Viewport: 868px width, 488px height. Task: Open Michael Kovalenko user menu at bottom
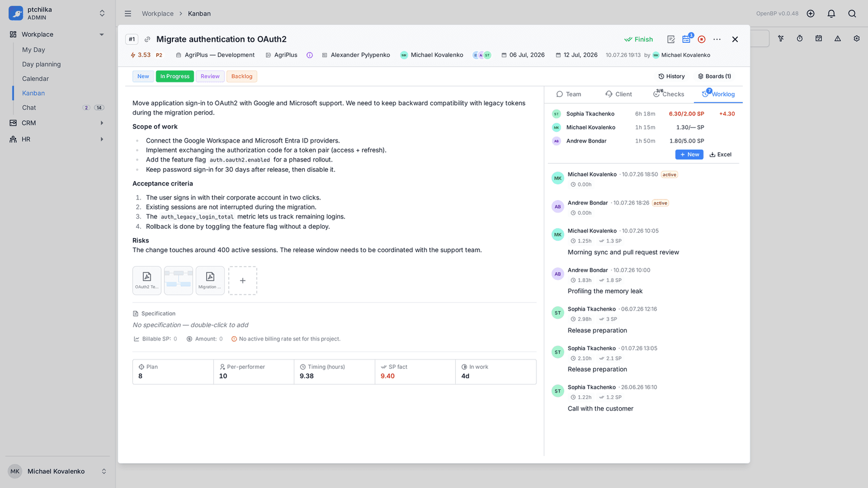[58, 471]
